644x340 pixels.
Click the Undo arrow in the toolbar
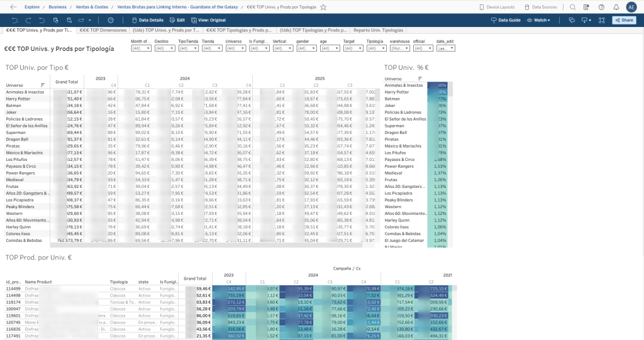click(x=15, y=20)
